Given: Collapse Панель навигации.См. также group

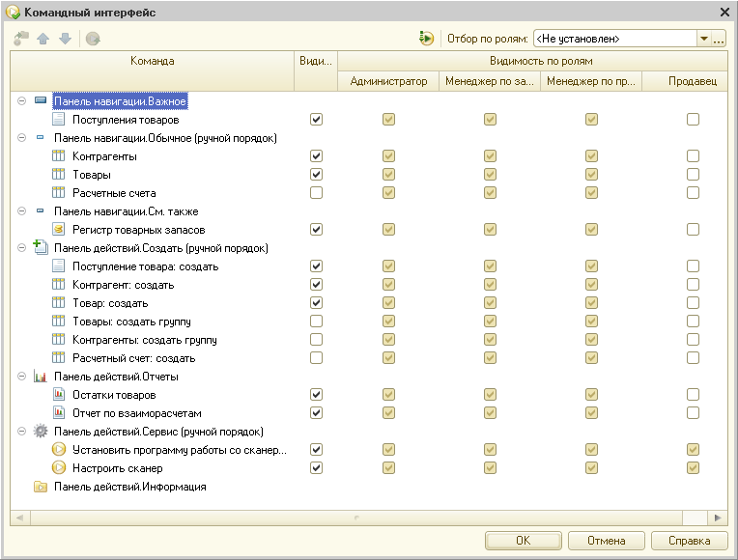Looking at the screenshot, I should [x=21, y=210].
